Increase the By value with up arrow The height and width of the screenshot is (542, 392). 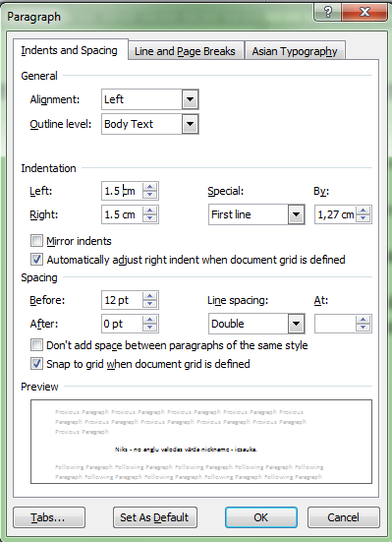[x=363, y=211]
